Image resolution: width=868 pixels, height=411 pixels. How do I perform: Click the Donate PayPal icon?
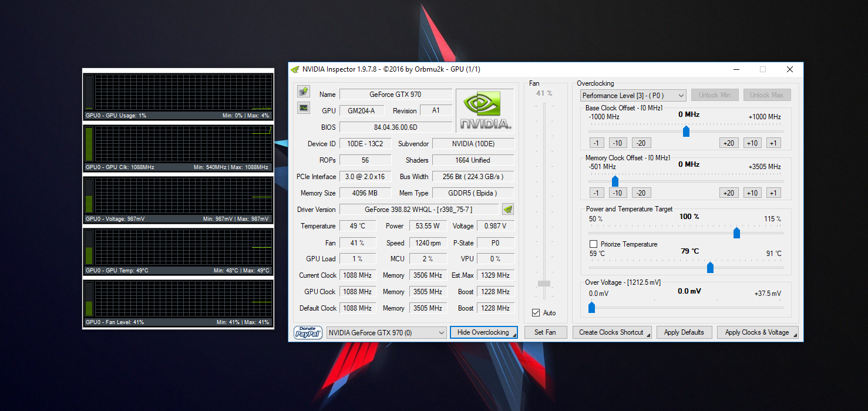click(x=308, y=332)
